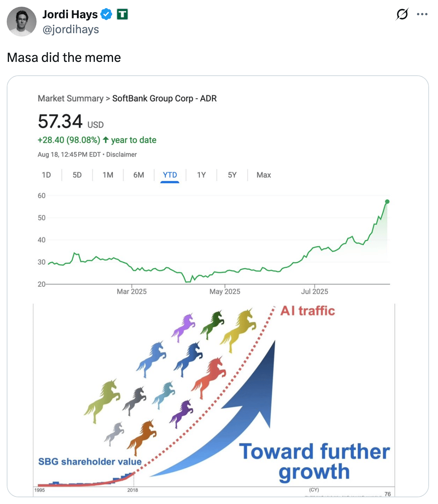Open the @jordihays handle link
The width and height of the screenshot is (438, 504).
(x=71, y=29)
